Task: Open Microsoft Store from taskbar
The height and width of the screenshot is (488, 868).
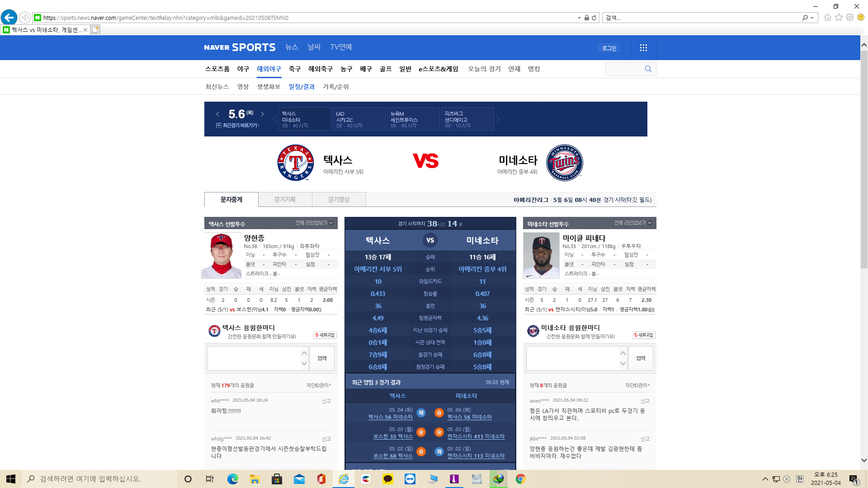Action: [277, 479]
